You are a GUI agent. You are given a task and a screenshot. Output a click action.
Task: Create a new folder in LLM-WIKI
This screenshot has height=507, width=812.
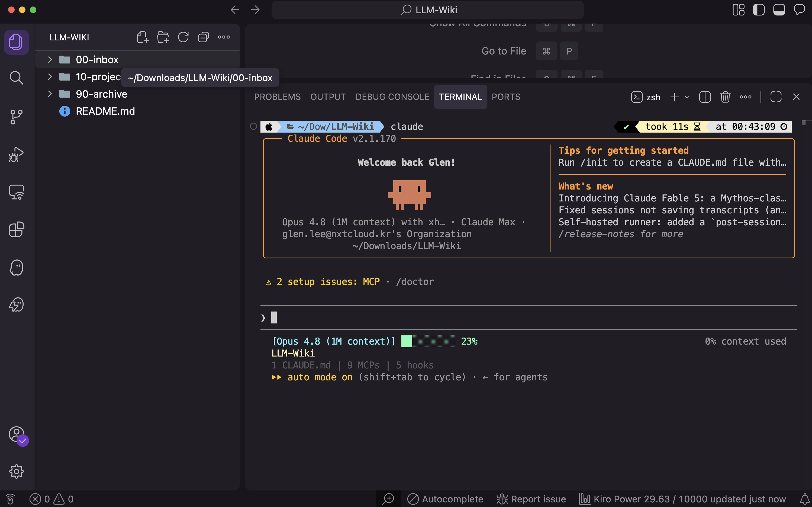[163, 37]
